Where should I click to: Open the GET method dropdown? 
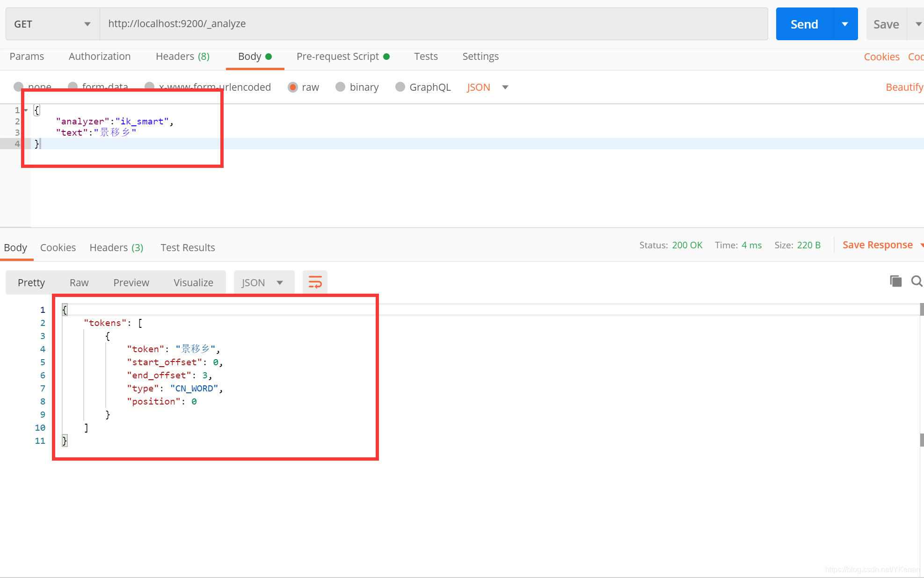click(x=52, y=24)
